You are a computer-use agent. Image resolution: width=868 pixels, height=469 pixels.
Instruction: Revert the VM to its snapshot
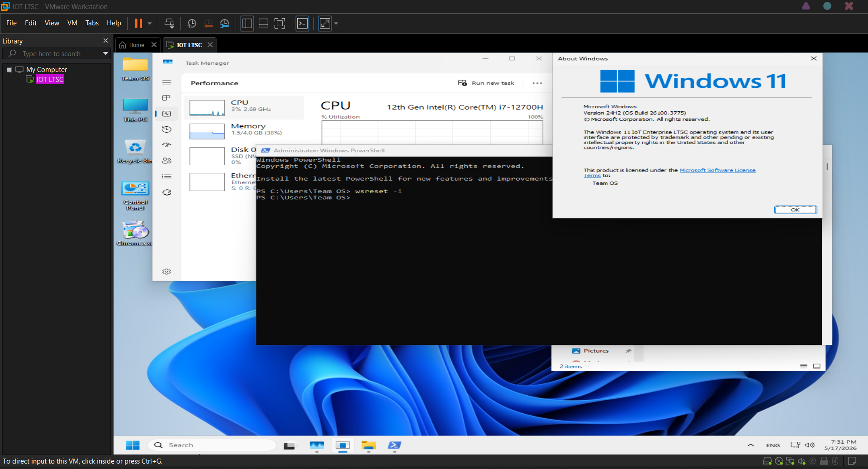[x=208, y=23]
